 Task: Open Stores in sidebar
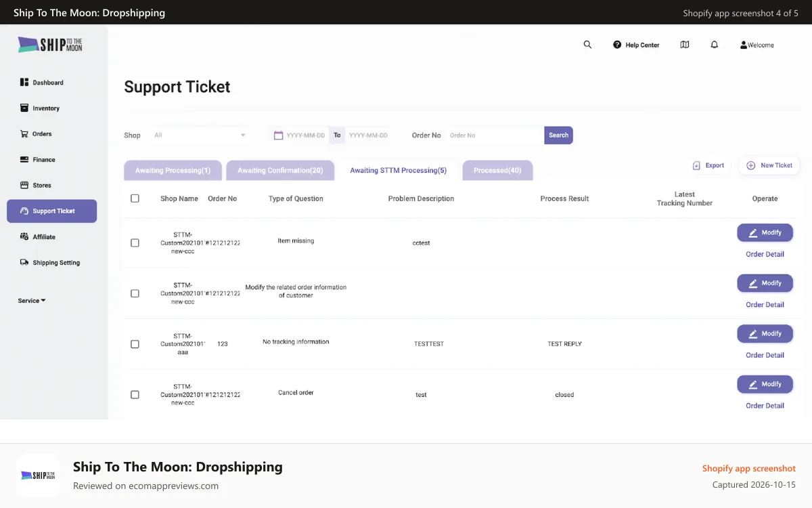coord(42,186)
